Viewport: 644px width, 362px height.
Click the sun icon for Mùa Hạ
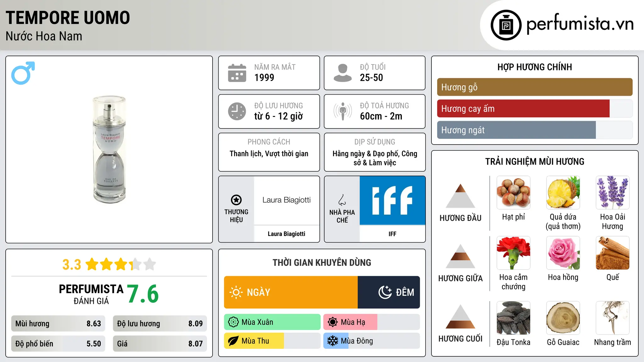(x=333, y=322)
